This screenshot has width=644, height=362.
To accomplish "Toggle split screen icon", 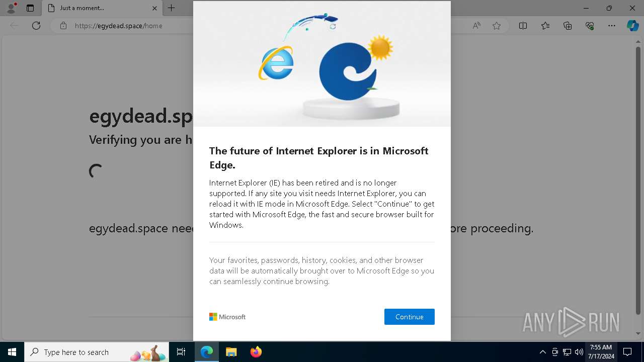I will pos(523,26).
